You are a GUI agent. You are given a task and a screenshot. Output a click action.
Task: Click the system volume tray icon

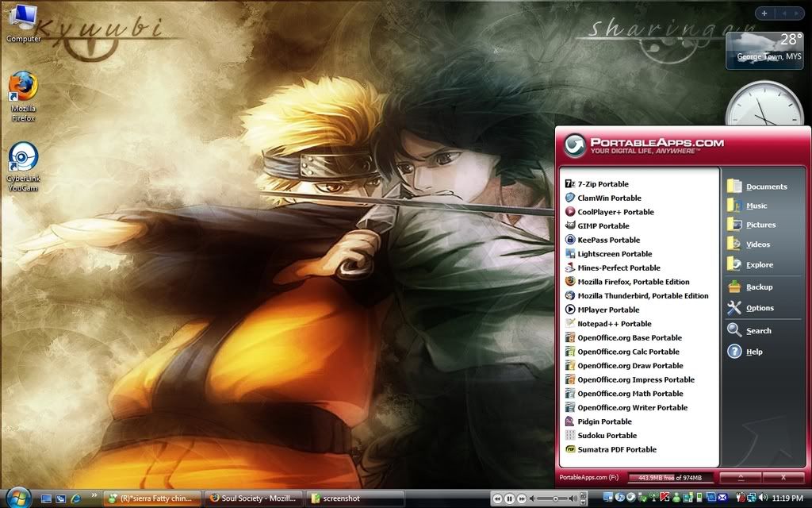click(x=762, y=498)
